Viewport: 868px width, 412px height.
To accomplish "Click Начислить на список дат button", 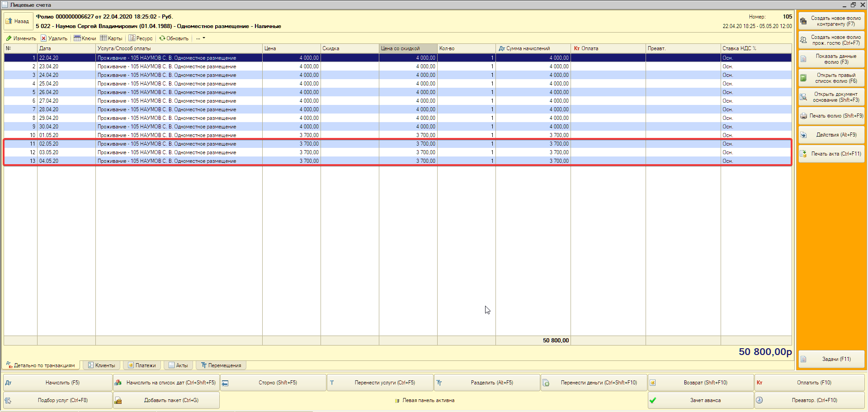I will pyautogui.click(x=166, y=383).
